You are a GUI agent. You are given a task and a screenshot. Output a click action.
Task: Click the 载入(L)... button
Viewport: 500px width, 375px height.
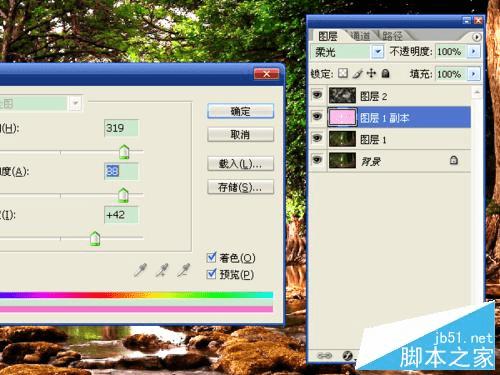coord(240,164)
